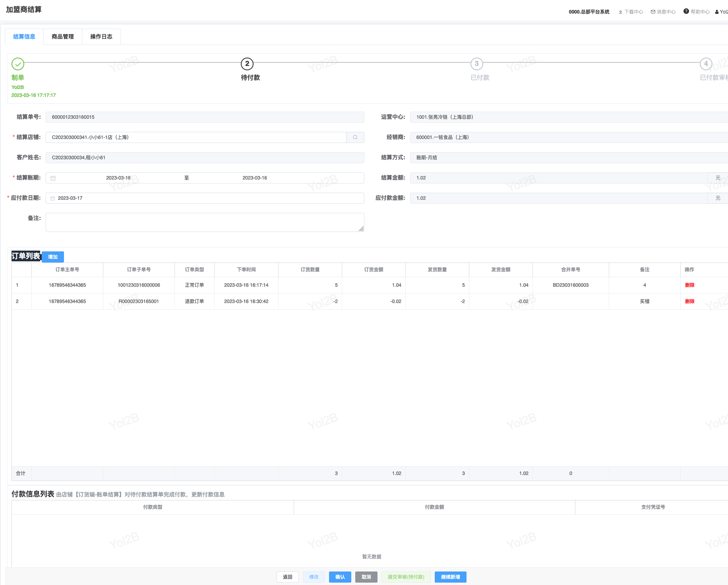Click the calendar icon in 应付款日期 field
This screenshot has height=585, width=728.
52,199
